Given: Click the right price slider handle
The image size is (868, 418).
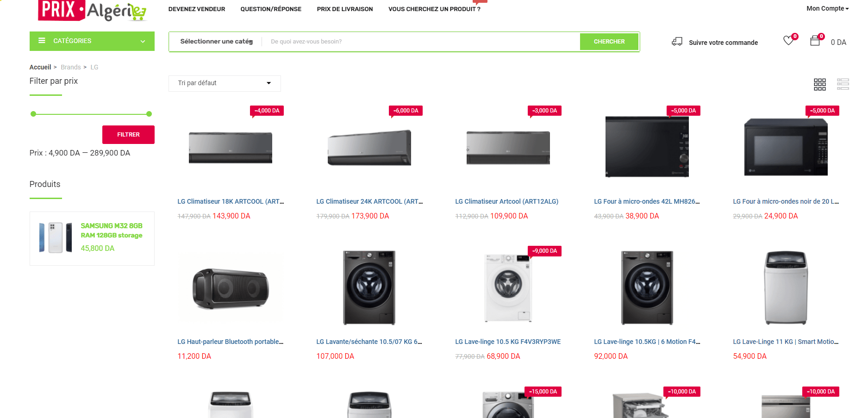Looking at the screenshot, I should click(x=149, y=114).
